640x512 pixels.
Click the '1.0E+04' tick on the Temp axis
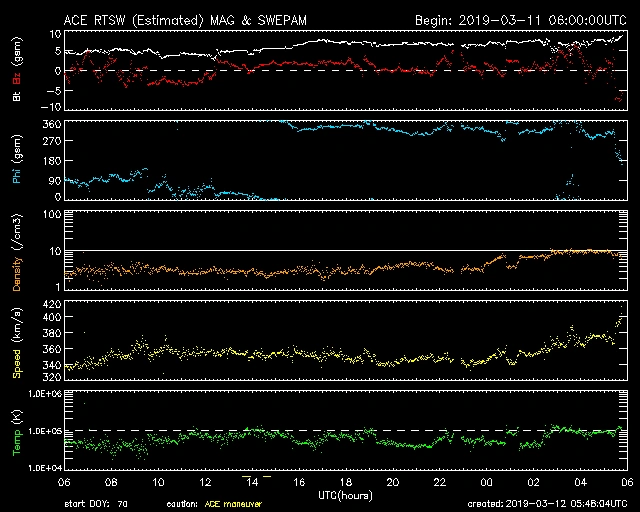(45, 468)
